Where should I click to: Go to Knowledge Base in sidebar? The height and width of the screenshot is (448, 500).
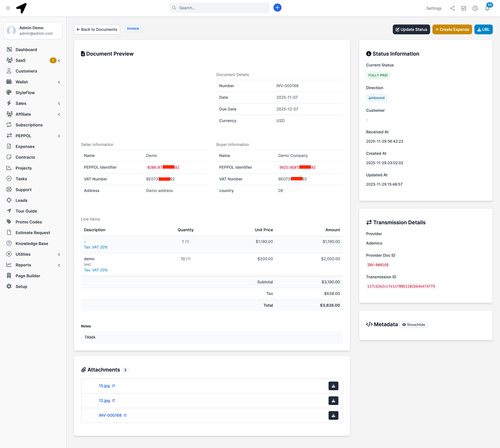pyautogui.click(x=32, y=243)
